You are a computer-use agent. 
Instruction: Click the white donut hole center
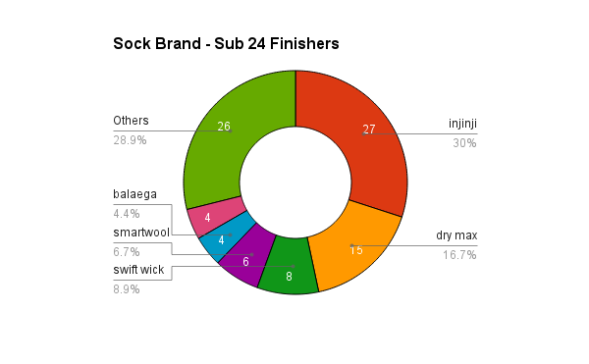click(295, 182)
